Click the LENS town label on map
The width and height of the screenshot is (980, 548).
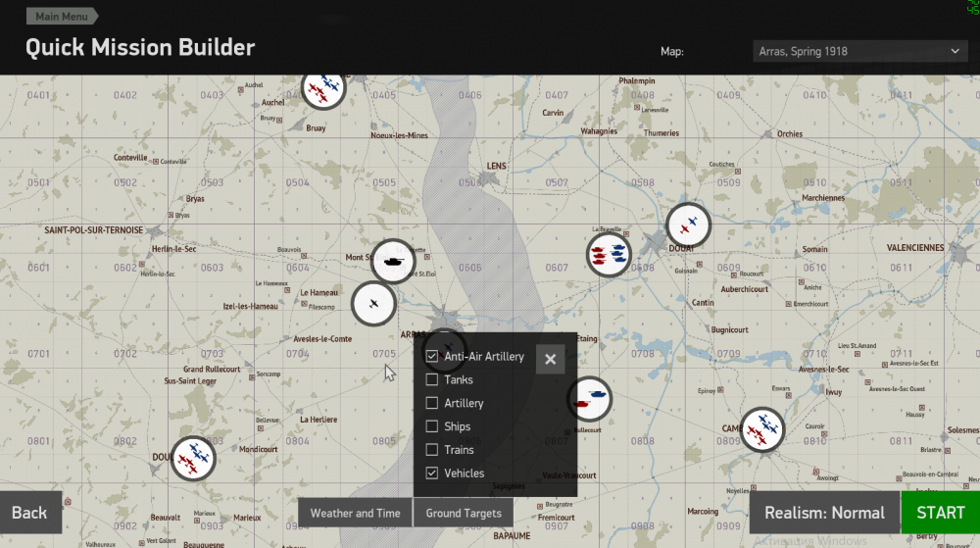496,167
